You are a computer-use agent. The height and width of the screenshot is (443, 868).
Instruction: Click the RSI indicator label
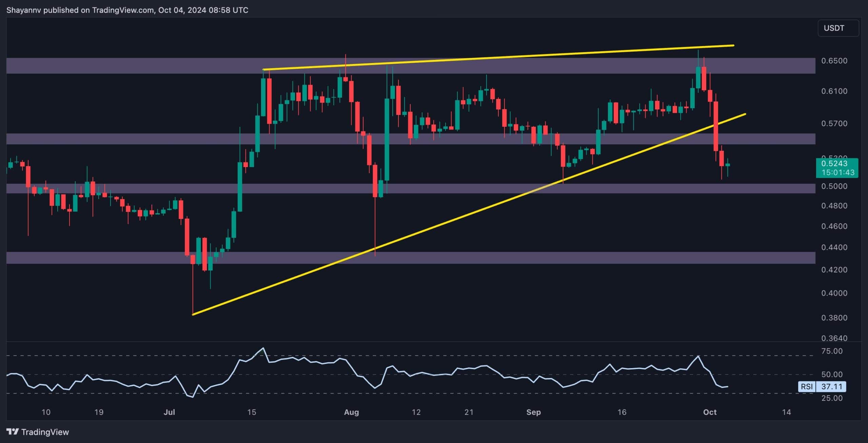click(807, 386)
